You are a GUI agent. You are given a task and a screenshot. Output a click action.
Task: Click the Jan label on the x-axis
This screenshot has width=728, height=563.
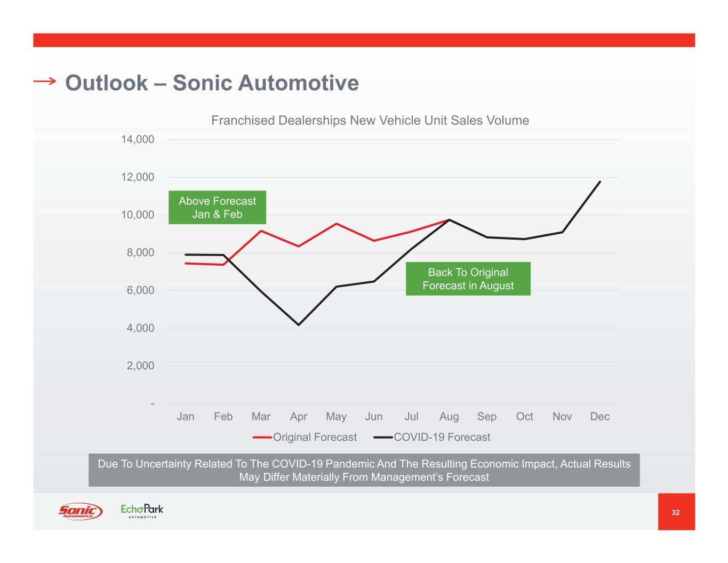[x=185, y=417]
